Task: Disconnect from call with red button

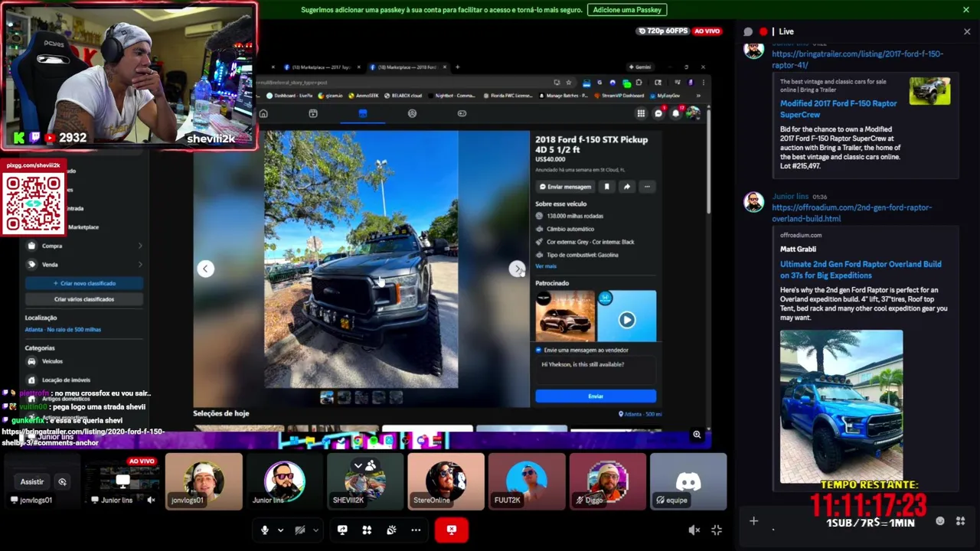Action: point(452,530)
